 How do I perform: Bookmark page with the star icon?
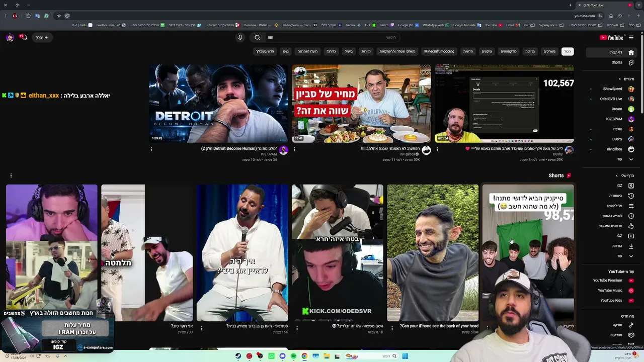pyautogui.click(x=59, y=16)
